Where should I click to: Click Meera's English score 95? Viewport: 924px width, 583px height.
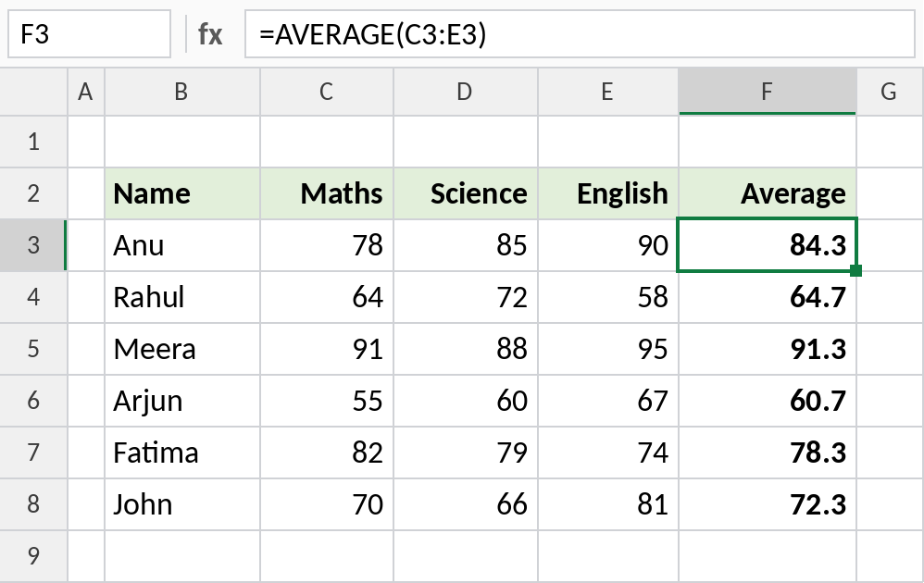pos(608,349)
